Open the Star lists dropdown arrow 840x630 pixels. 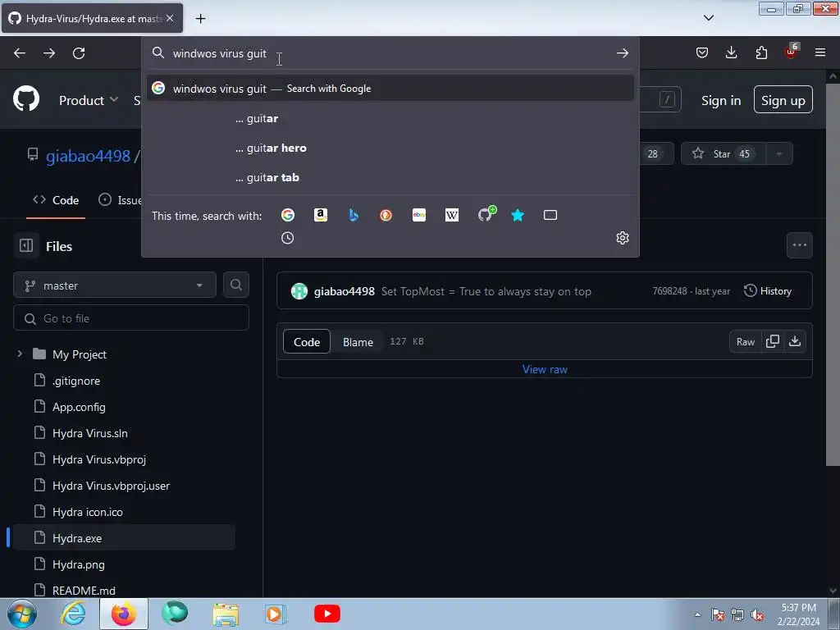pyautogui.click(x=779, y=153)
